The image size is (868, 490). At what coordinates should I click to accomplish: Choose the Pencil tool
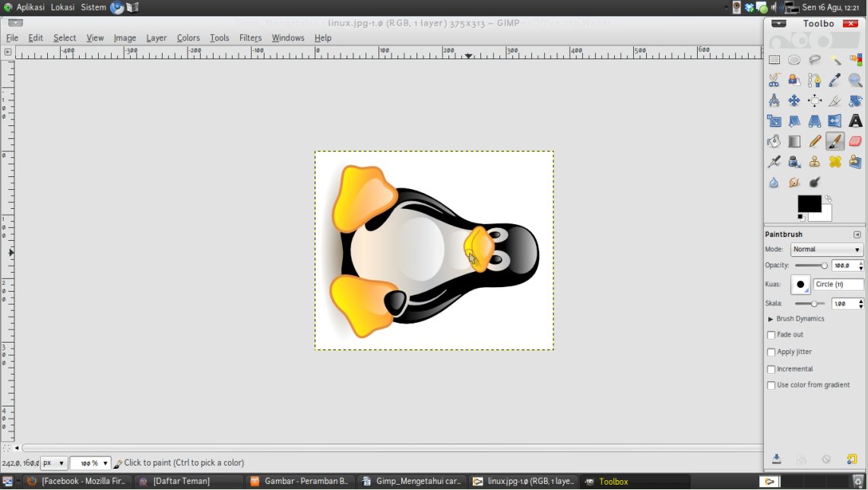815,141
